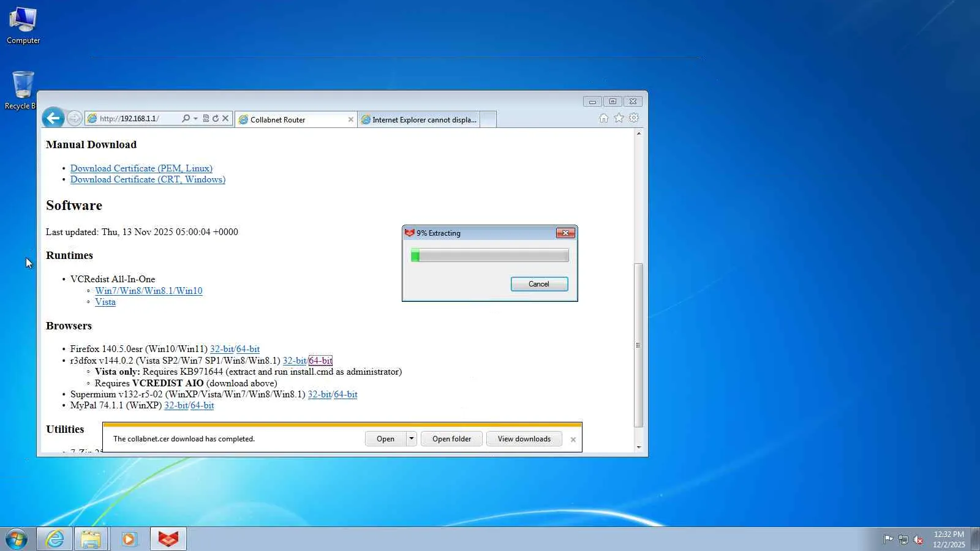
Task: Stop loading with the address bar X icon
Action: point(225,118)
